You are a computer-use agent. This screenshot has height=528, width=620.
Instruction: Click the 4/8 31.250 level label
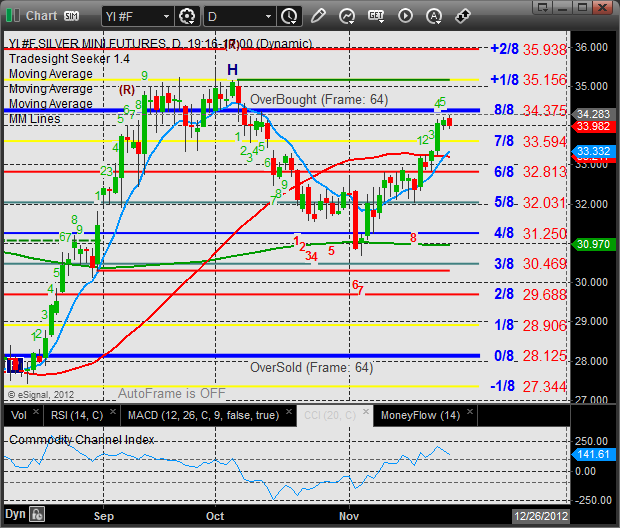click(x=530, y=233)
